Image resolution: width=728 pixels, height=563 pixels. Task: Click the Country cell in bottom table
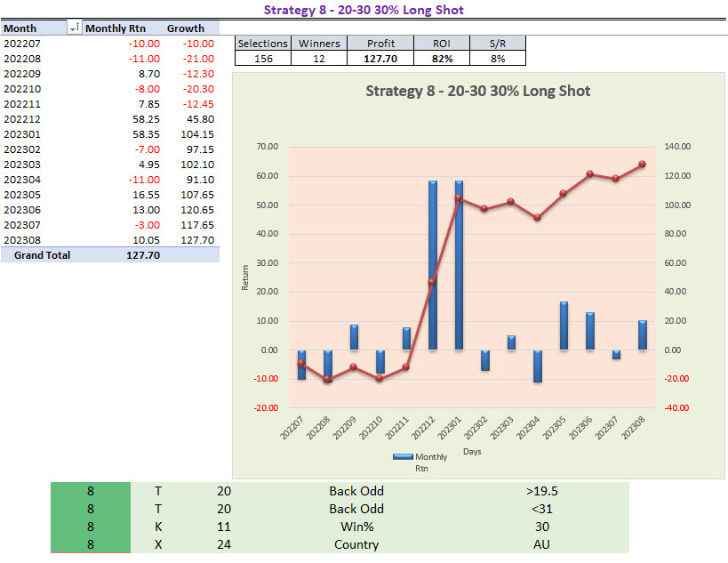356,544
